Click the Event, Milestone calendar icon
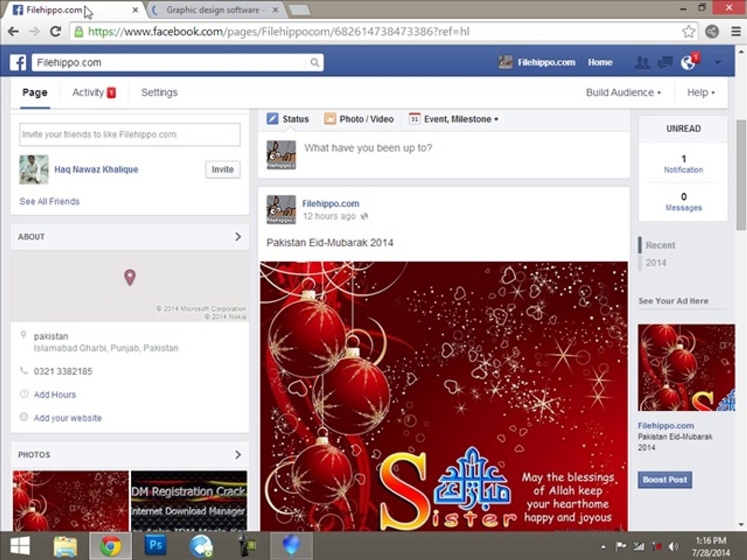The width and height of the screenshot is (747, 560). 414,119
